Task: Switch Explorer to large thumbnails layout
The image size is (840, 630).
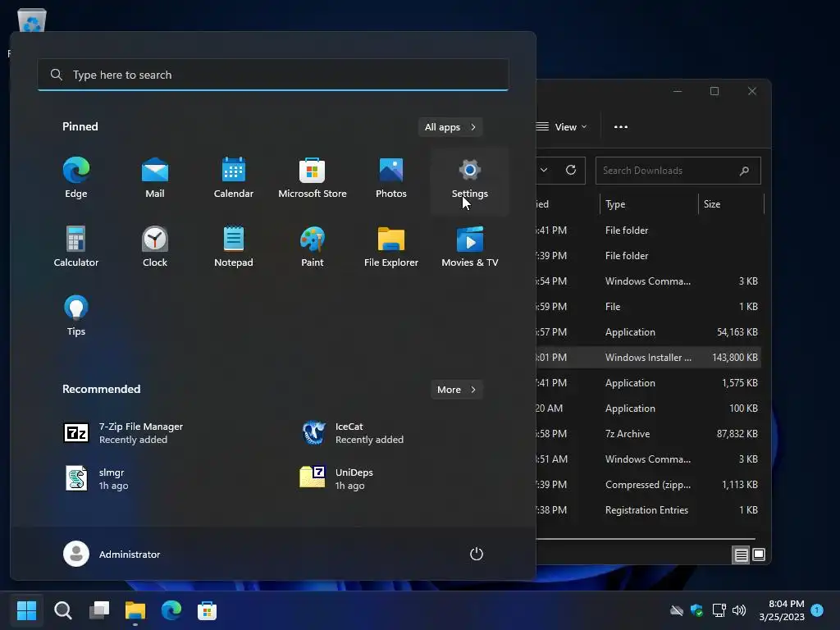Action: pos(759,555)
